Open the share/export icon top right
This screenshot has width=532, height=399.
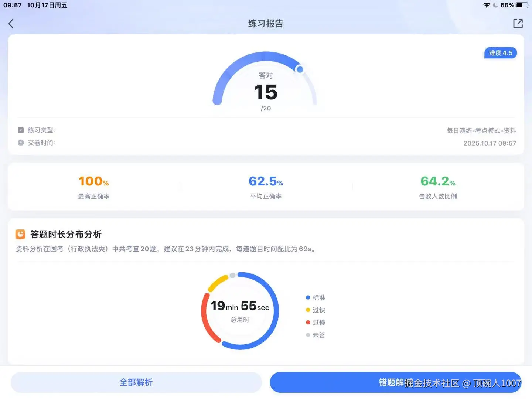(x=518, y=23)
